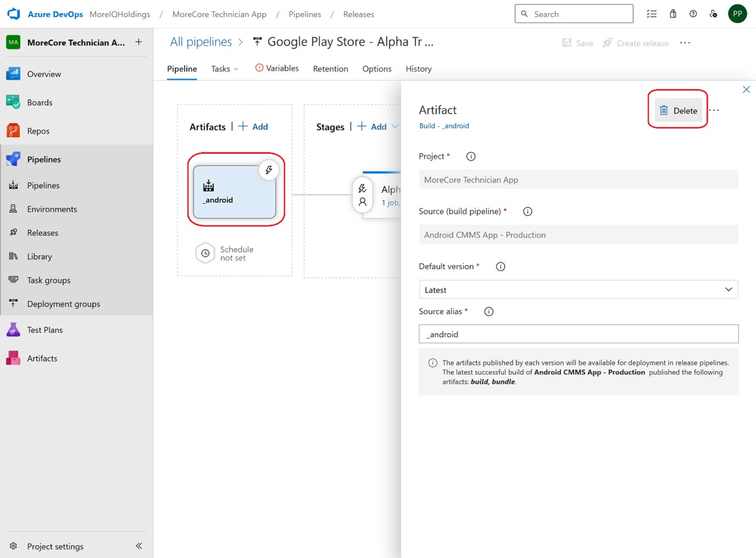Click the info icon next to Project
This screenshot has height=558, width=756.
[x=471, y=156]
